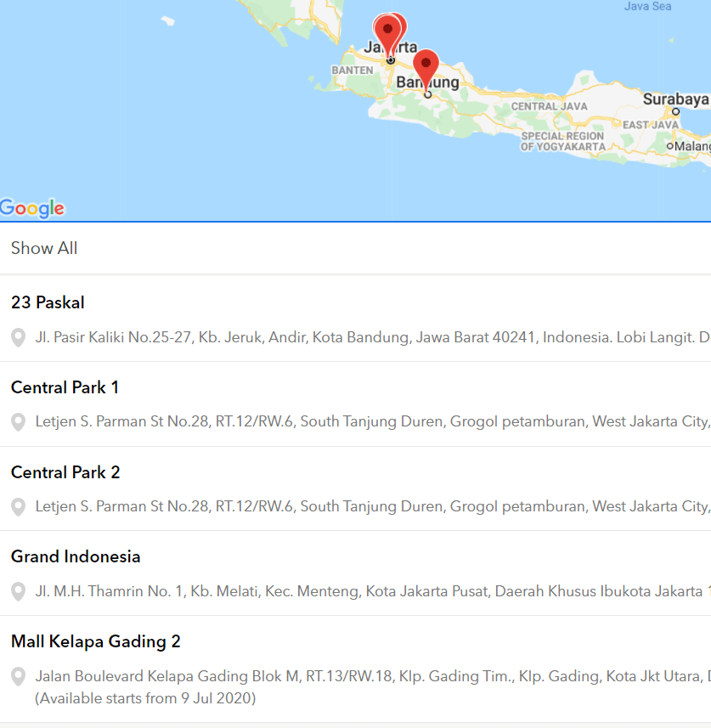The width and height of the screenshot is (711, 728).
Task: Click the CENTRAL JAVA label on map
Action: 550,106
